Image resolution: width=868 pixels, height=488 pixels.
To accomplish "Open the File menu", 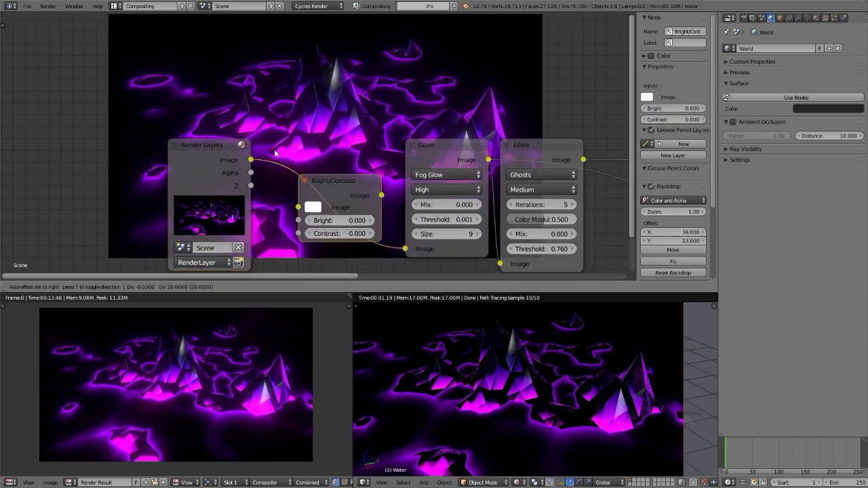I will click(27, 6).
